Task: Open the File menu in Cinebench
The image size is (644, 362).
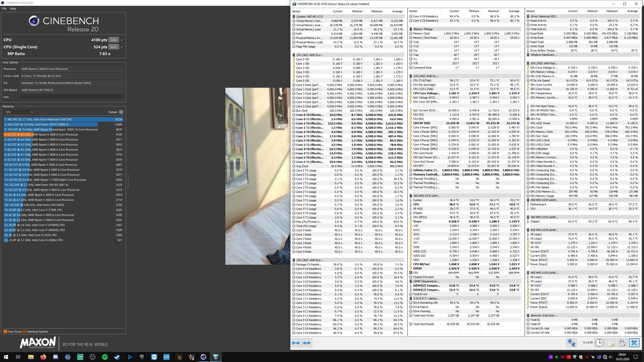Action: click(x=4, y=9)
